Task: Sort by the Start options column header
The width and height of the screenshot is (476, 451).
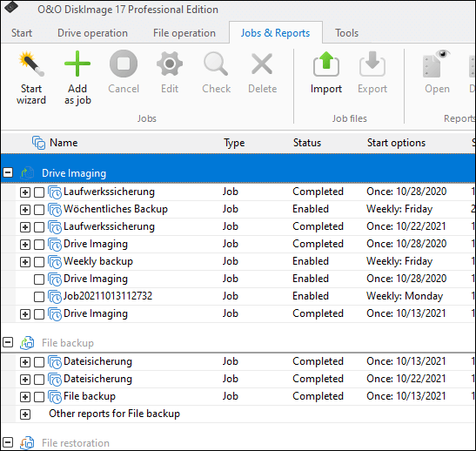Action: 396,143
